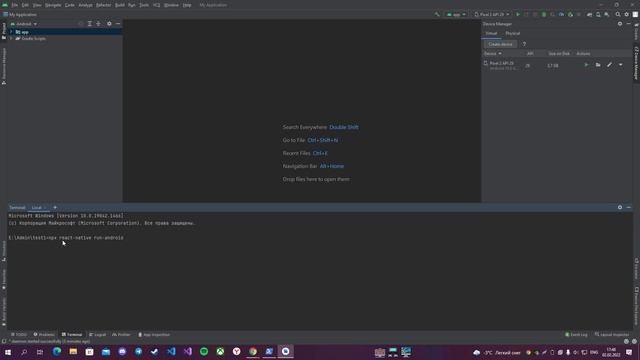Open the App Inspection tool window tab
640x360 pixels.
point(154,335)
